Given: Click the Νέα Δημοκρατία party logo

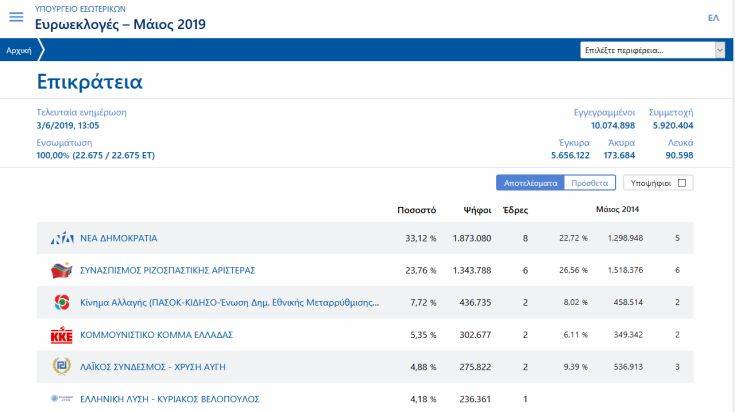Looking at the screenshot, I should coord(62,238).
